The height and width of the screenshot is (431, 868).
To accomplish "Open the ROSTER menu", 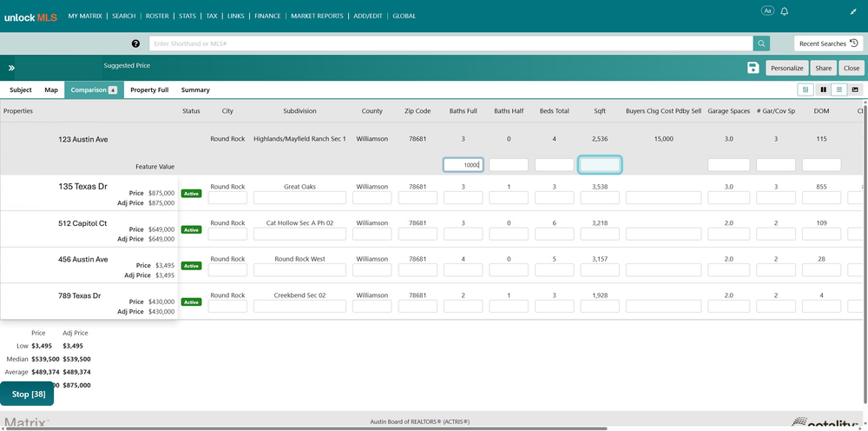I will (157, 16).
